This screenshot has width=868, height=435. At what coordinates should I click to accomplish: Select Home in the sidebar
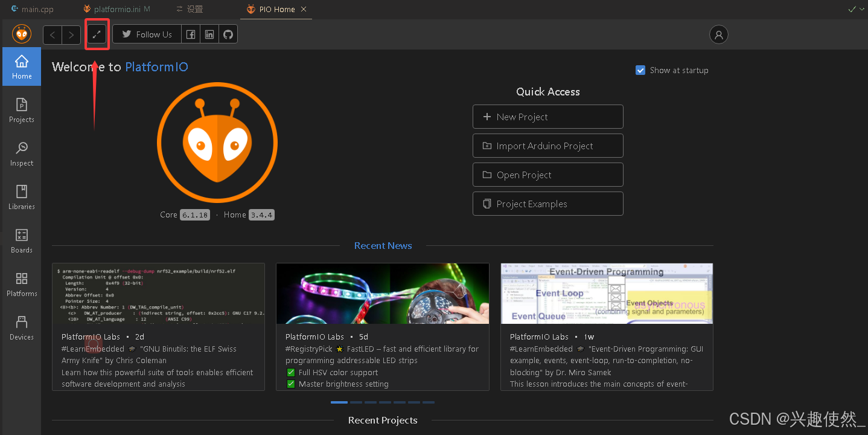(22, 66)
